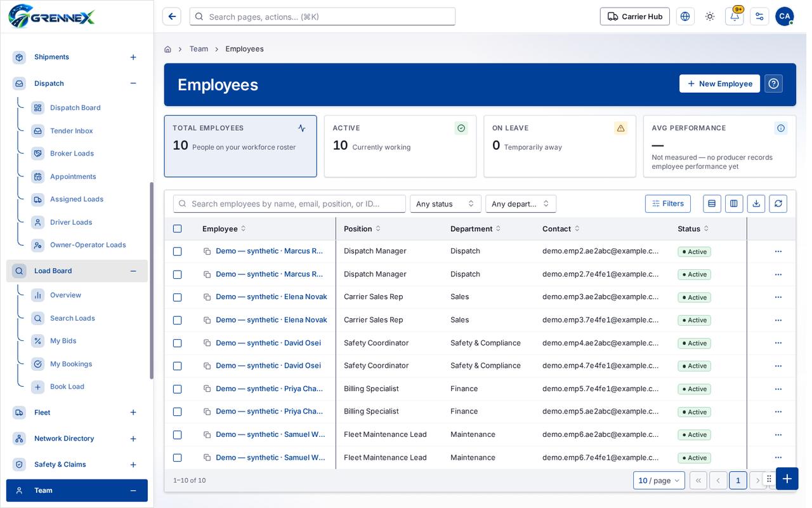Open the Any department dropdown
Screen dimensions: 812x508
[x=521, y=204]
